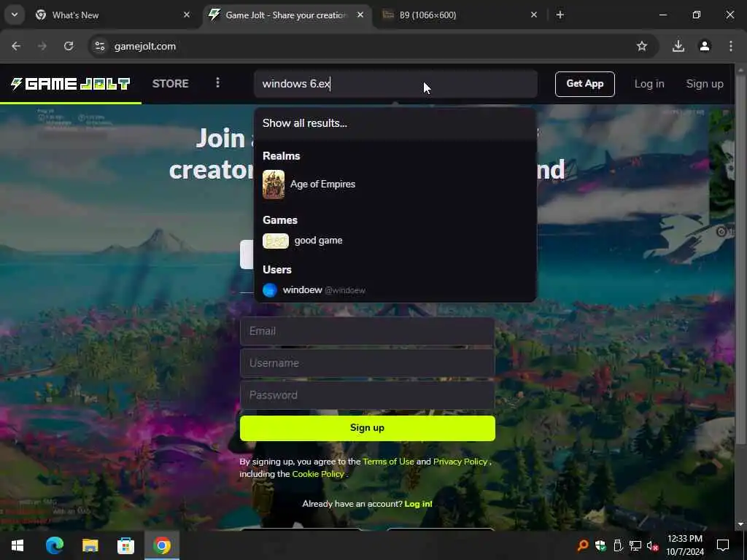The image size is (747, 560).
Task: Open the Terms of Use link
Action: (388, 462)
